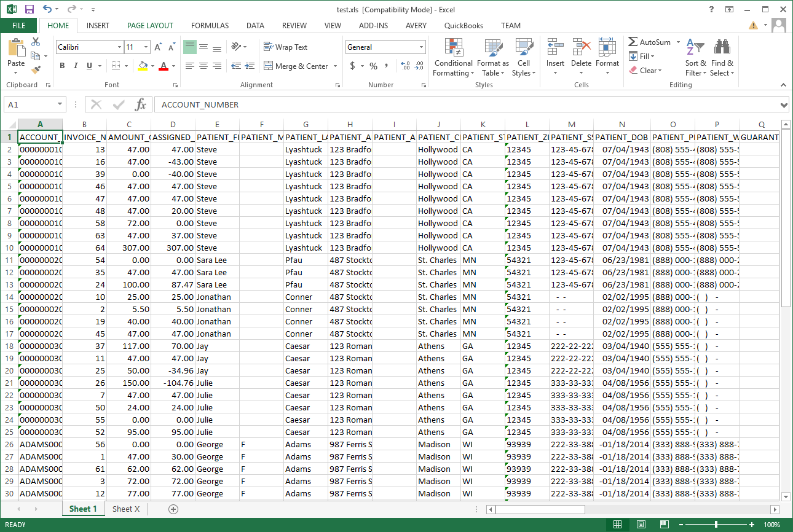Decrease the cell indent
Viewport: 793px width, 532px height.
click(235, 66)
